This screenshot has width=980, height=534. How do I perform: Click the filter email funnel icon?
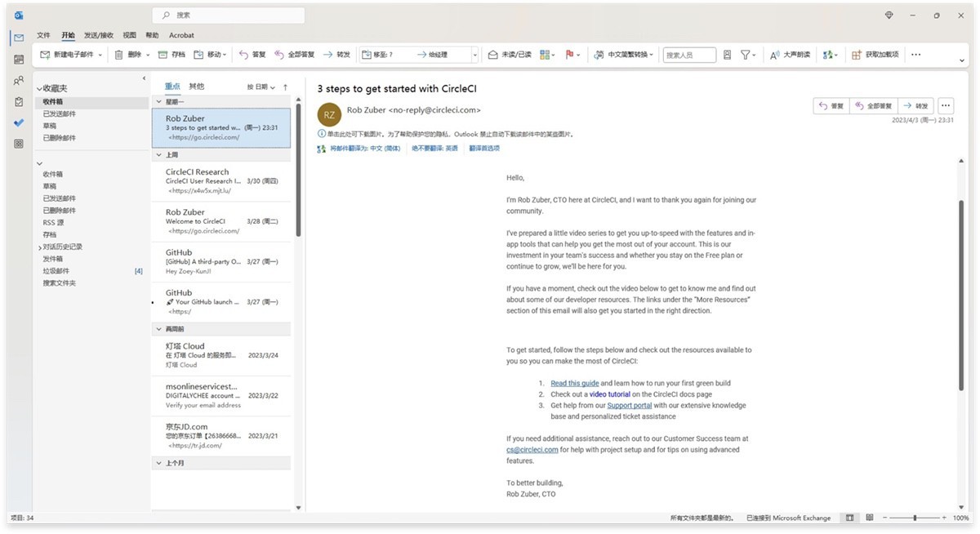pos(745,55)
